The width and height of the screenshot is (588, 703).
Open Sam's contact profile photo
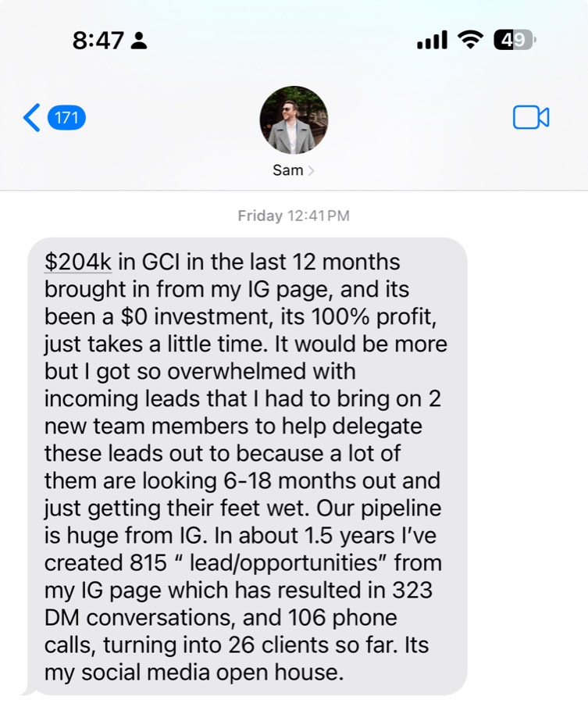point(294,120)
